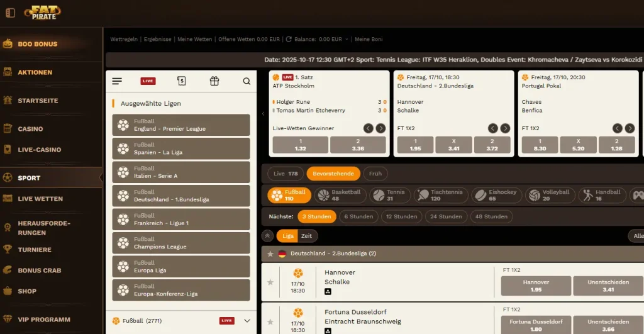This screenshot has width=644, height=334.
Task: Expand Balance currency dropdown arrow
Action: [347, 39]
